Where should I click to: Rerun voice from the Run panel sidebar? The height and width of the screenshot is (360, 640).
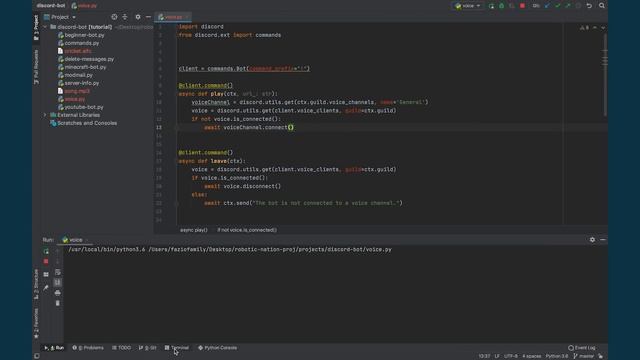(x=46, y=251)
